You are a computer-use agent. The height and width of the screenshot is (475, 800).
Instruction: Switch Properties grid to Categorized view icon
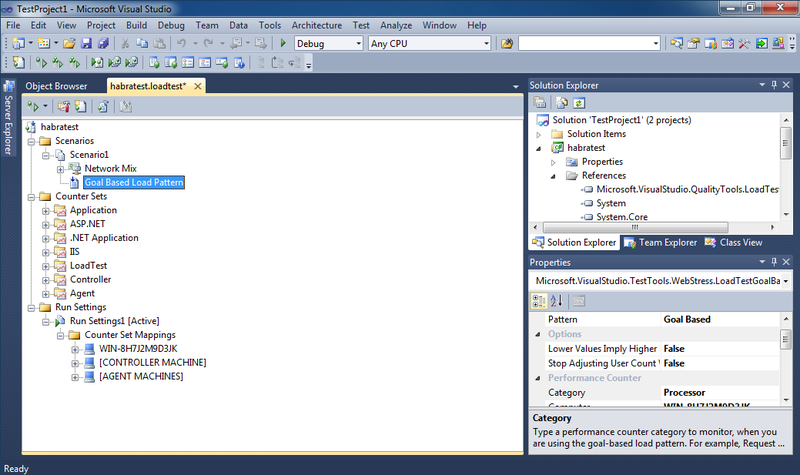coord(539,301)
